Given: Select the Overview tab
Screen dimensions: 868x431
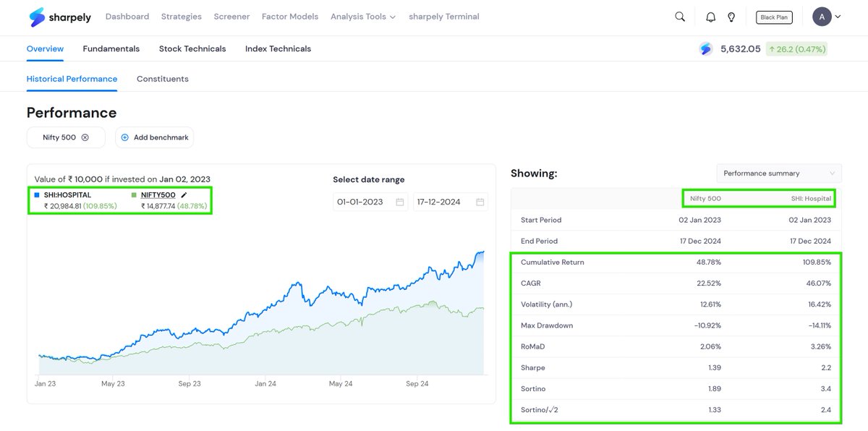Looking at the screenshot, I should pos(45,48).
